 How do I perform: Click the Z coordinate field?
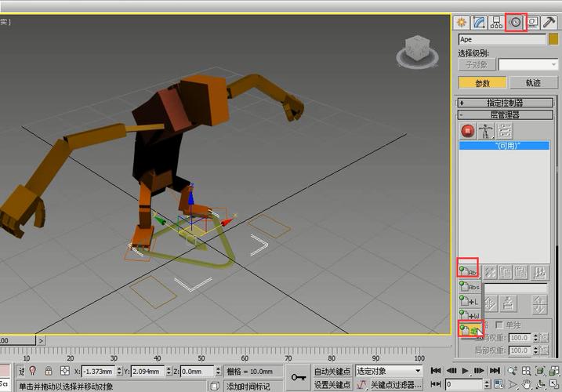pyautogui.click(x=197, y=372)
